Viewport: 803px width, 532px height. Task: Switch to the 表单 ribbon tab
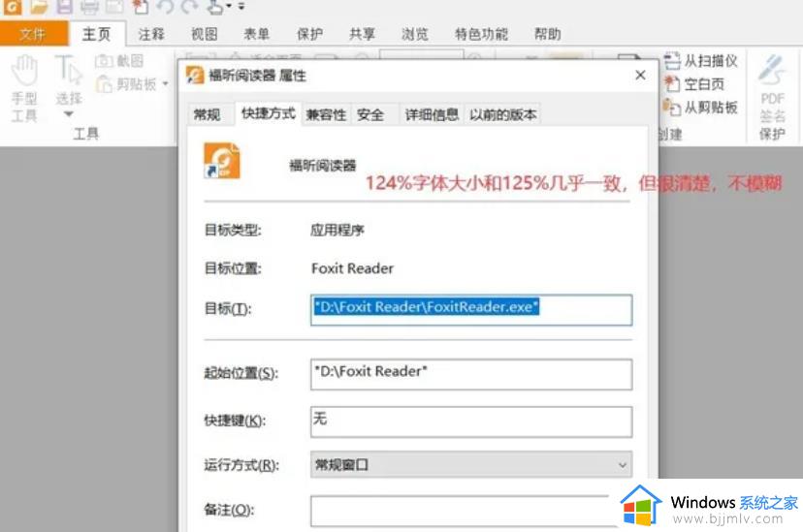click(x=257, y=34)
